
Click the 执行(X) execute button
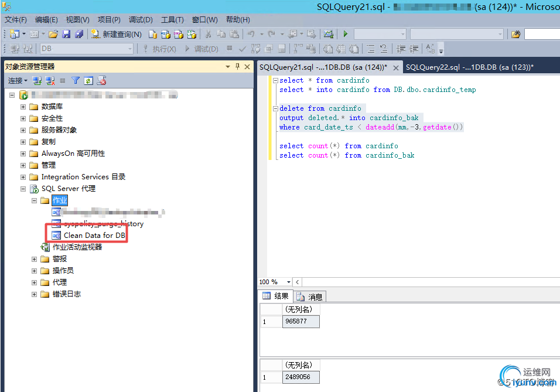pyautogui.click(x=159, y=49)
